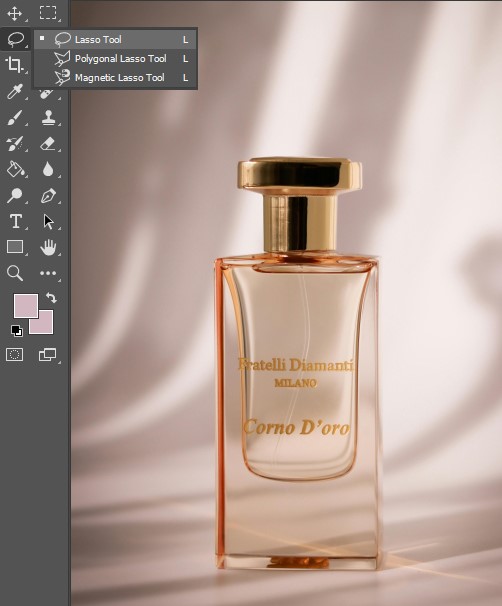
Task: Select the Brush tool
Action: [x=15, y=117]
